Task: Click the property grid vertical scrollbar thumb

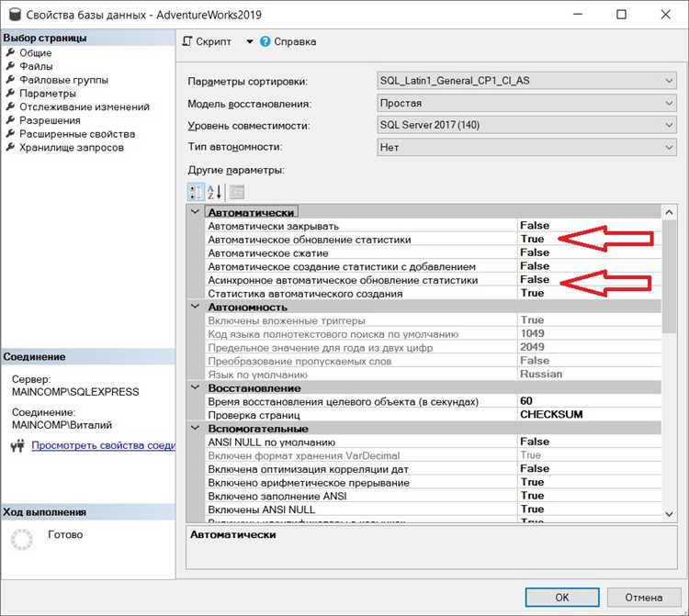Action: [669, 276]
